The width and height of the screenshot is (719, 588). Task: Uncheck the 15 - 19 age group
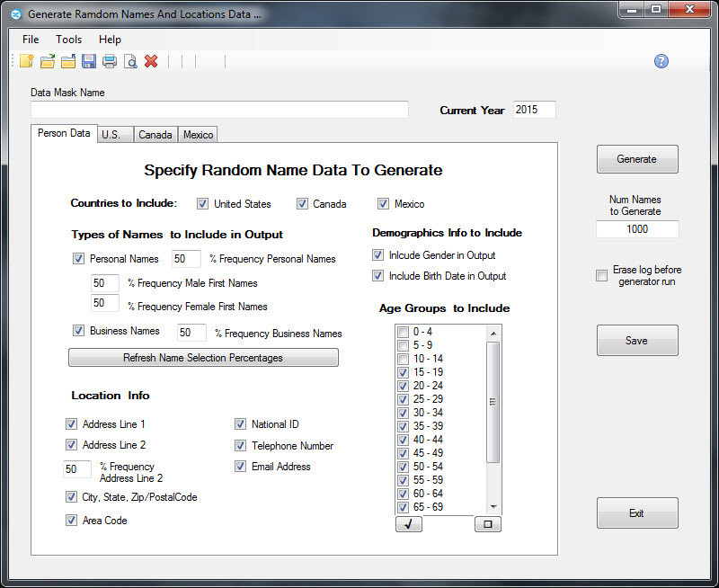pyautogui.click(x=403, y=372)
